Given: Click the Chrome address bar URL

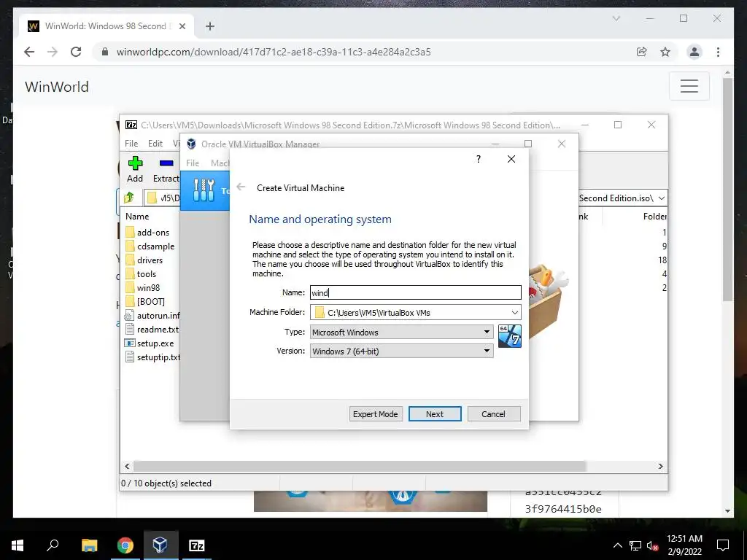Looking at the screenshot, I should point(274,52).
